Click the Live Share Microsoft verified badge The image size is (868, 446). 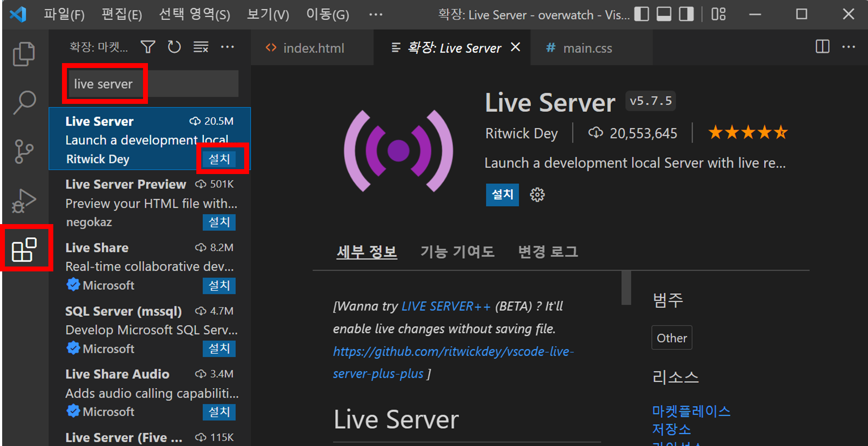click(x=73, y=284)
